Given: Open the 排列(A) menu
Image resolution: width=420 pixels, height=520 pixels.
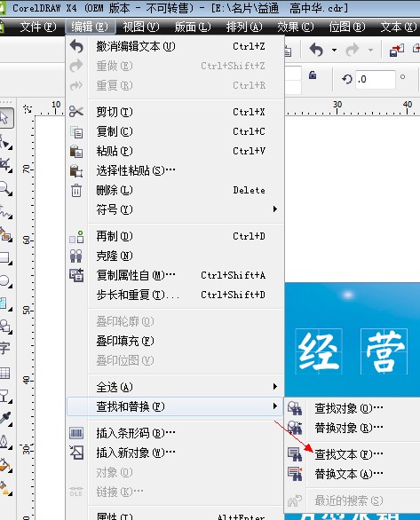Looking at the screenshot, I should click(244, 27).
